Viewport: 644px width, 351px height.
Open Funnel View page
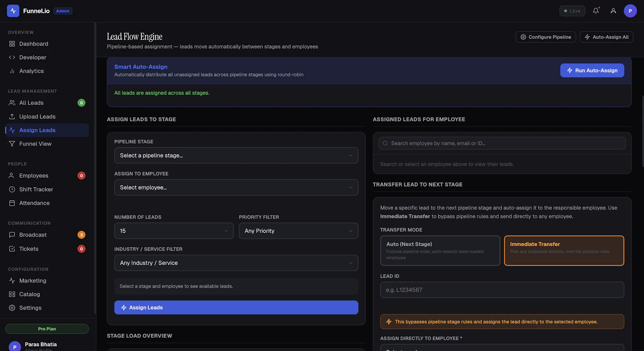47,144
